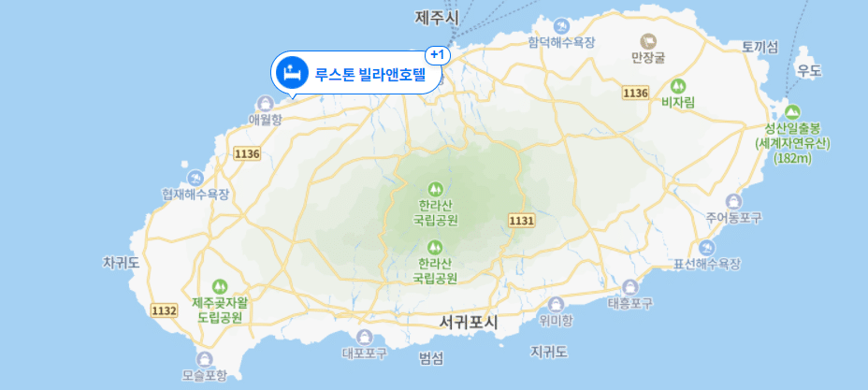This screenshot has height=390, width=868.
Task: Select the 함덕해수욕장 beach icon
Action: tap(561, 26)
